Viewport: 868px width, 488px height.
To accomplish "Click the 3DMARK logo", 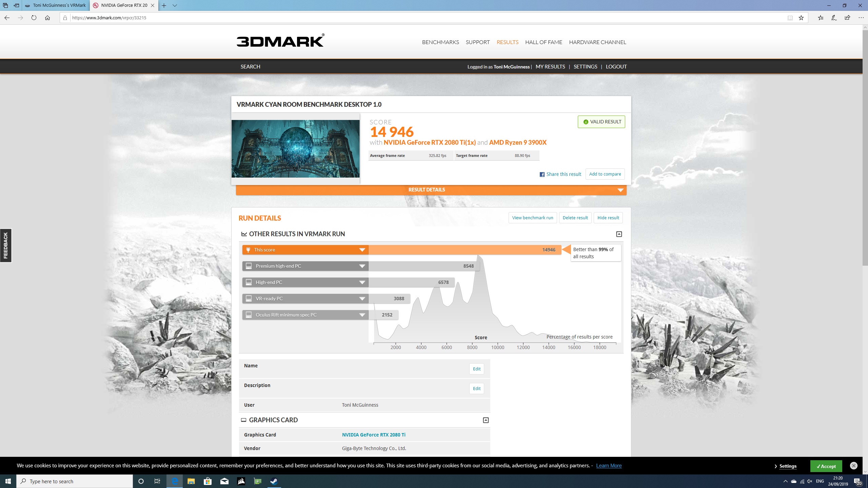I will (x=280, y=40).
